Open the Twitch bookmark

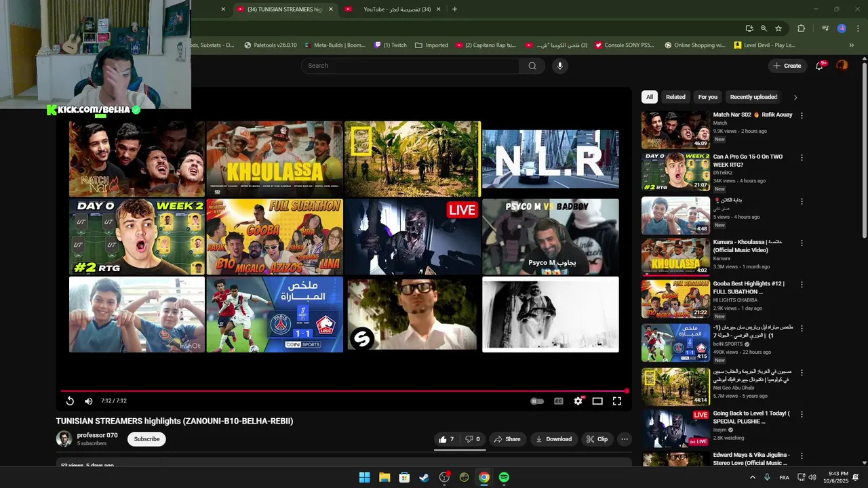coord(391,45)
